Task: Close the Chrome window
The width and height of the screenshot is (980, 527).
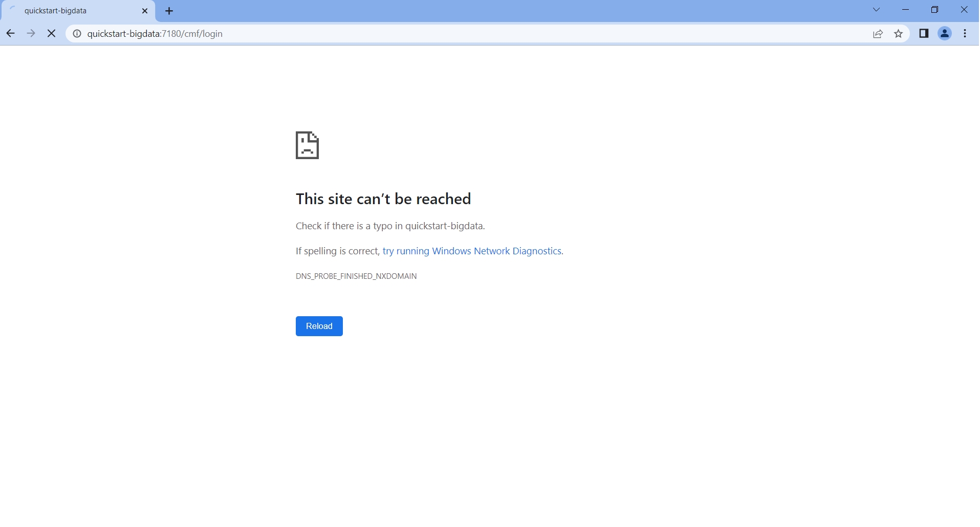Action: (964, 10)
